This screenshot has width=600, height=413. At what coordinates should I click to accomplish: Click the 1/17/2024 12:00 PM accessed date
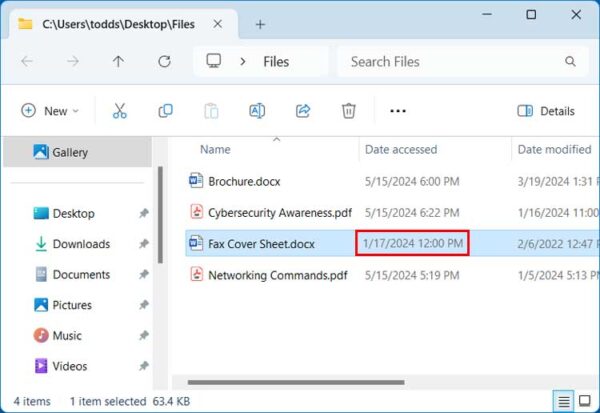pyautogui.click(x=412, y=243)
